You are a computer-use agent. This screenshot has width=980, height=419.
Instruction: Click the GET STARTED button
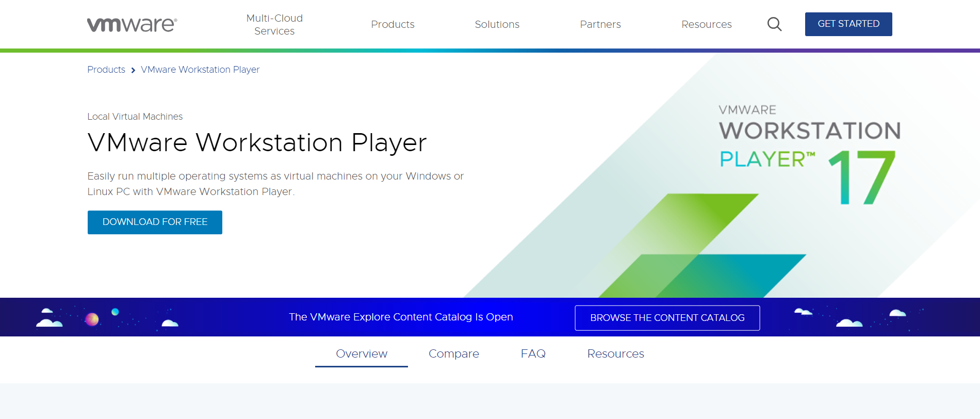tap(848, 24)
